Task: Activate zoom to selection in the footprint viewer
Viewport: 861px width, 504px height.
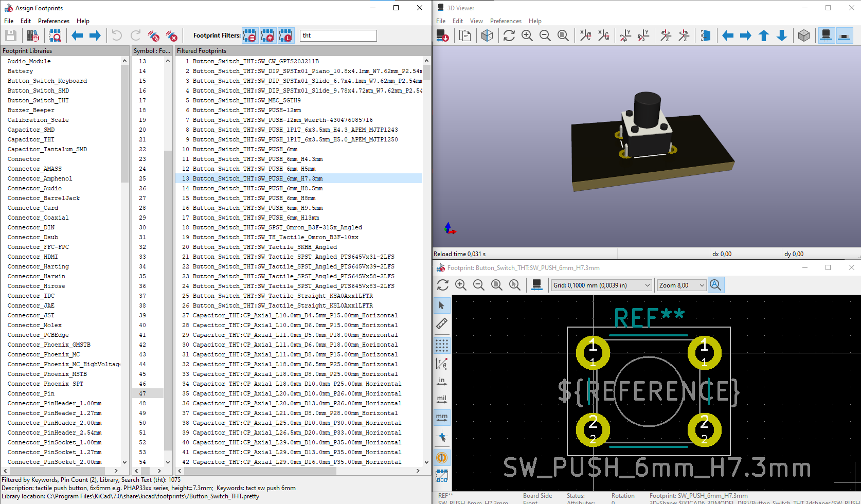Action: pos(515,285)
